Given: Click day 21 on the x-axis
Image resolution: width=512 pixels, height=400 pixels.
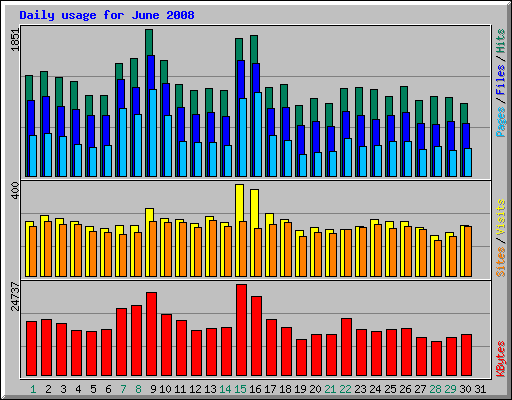Looking at the screenshot, I should coord(330,389).
